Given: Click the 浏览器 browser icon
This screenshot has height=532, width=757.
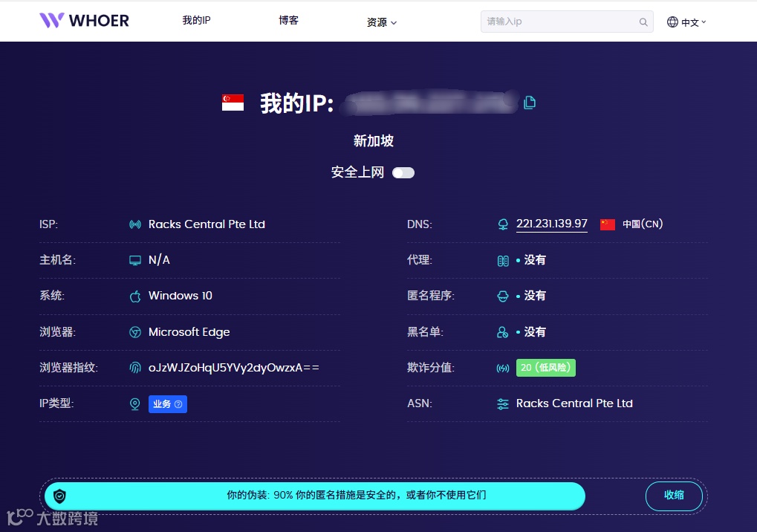Looking at the screenshot, I should 135,332.
